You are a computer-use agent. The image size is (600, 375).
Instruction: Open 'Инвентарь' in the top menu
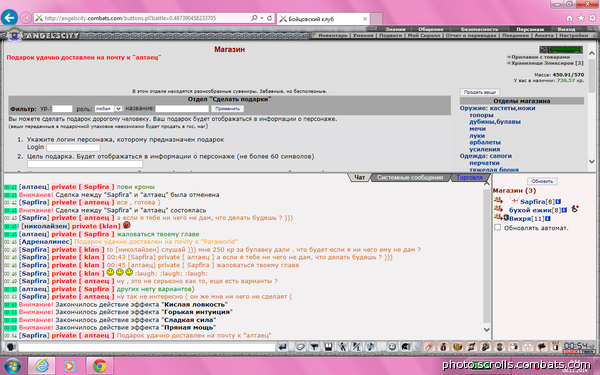pyautogui.click(x=333, y=35)
